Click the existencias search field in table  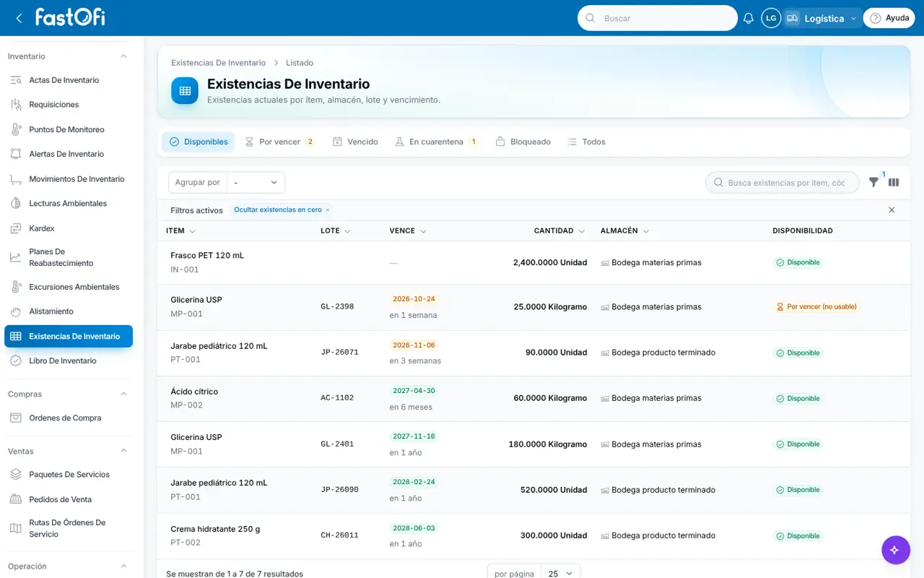[x=782, y=183]
